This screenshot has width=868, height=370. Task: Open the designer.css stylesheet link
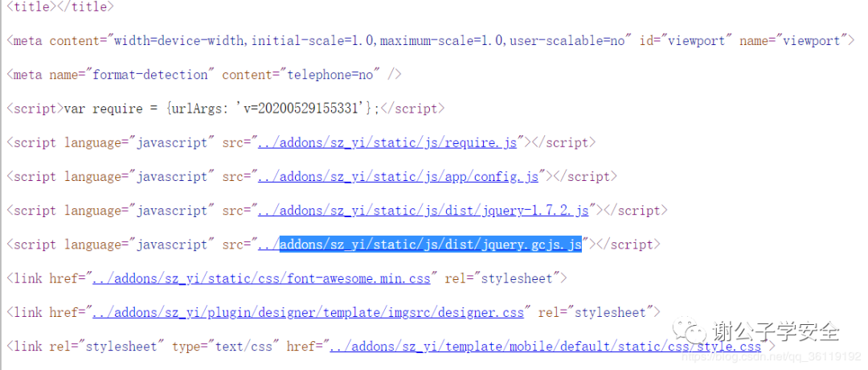click(308, 312)
